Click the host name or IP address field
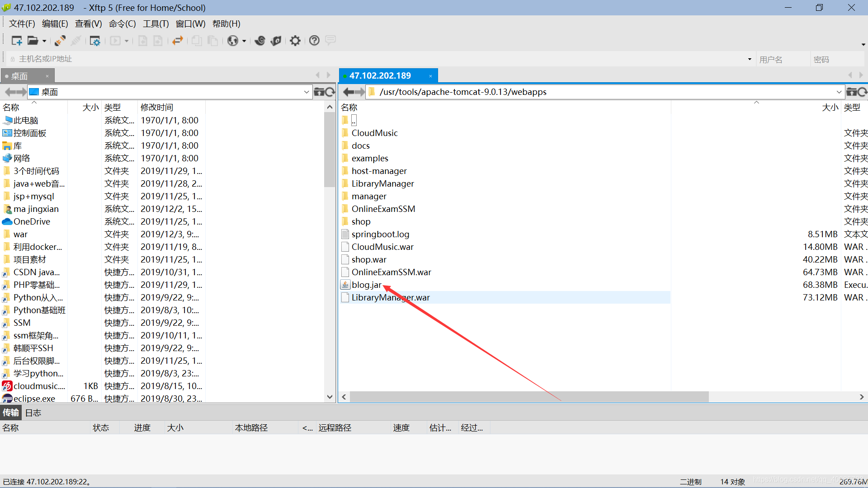This screenshot has height=488, width=868. pyautogui.click(x=380, y=59)
